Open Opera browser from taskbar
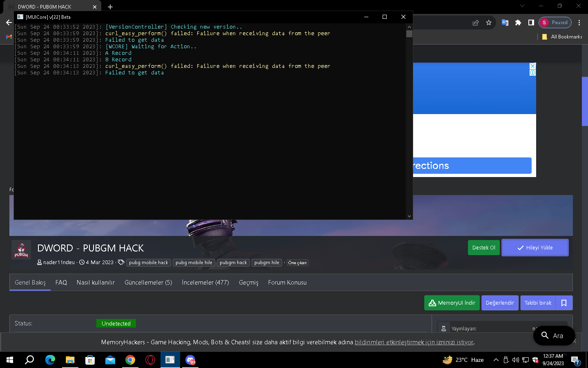Viewport: 588px width, 368px height. (x=150, y=360)
